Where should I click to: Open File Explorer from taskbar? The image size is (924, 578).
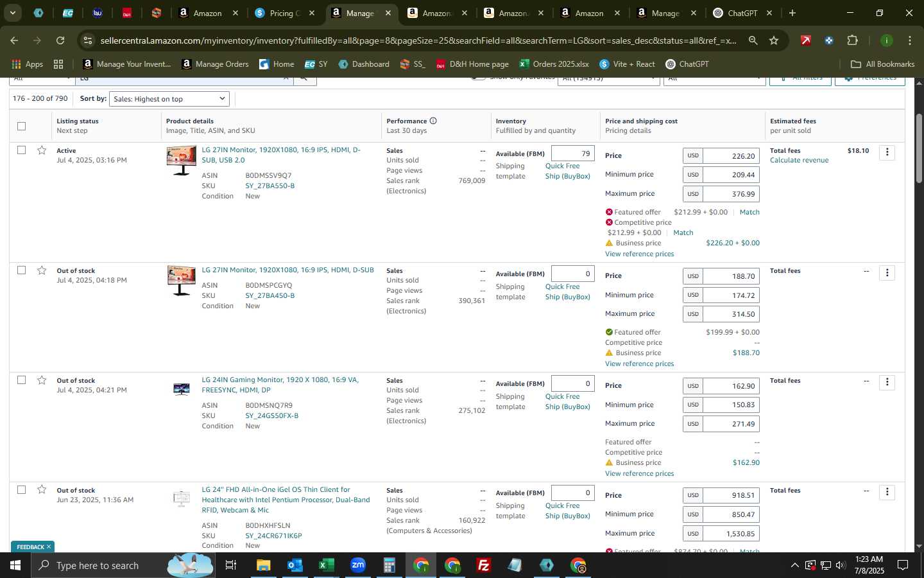(x=263, y=565)
